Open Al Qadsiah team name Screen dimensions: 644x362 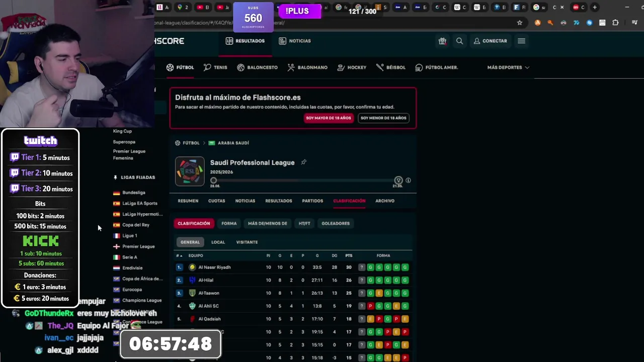pos(209,319)
